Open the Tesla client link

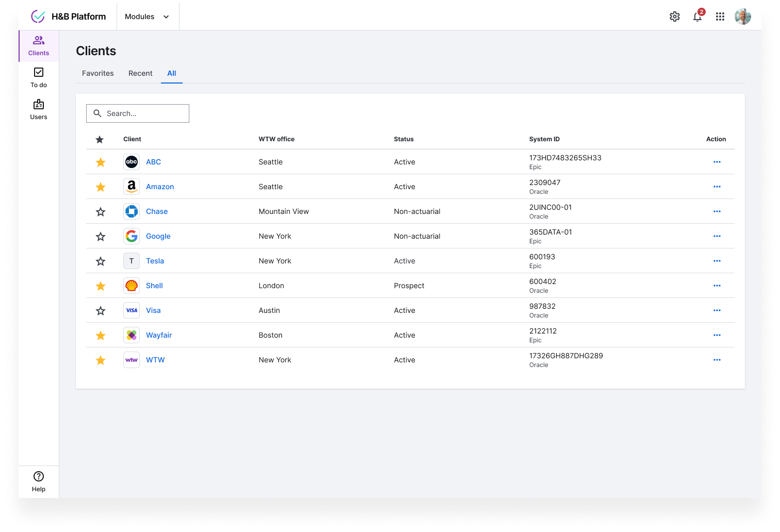[x=155, y=261]
